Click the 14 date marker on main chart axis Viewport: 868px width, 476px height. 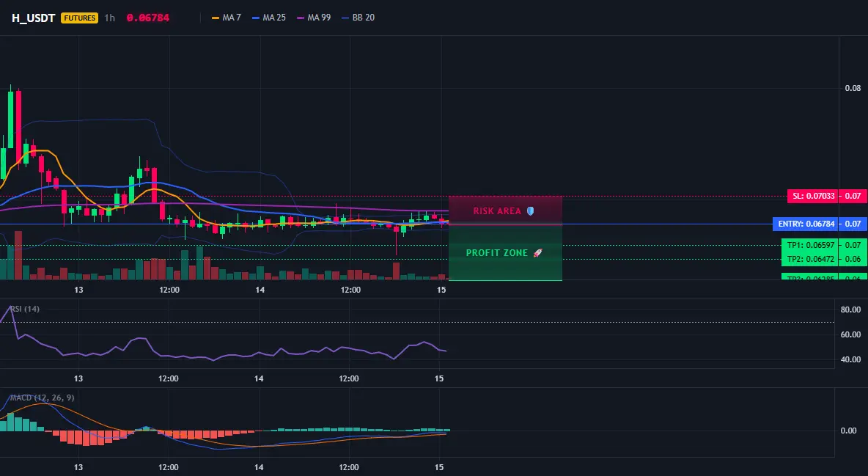[260, 290]
